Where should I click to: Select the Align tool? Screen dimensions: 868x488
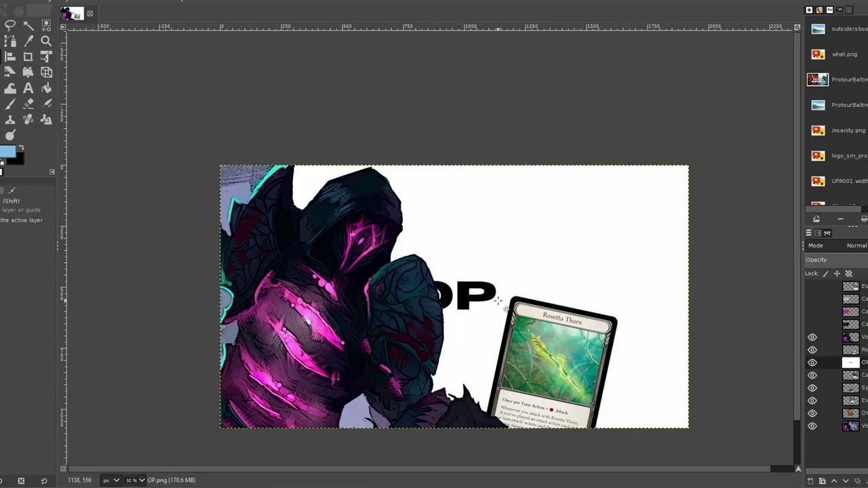click(10, 57)
